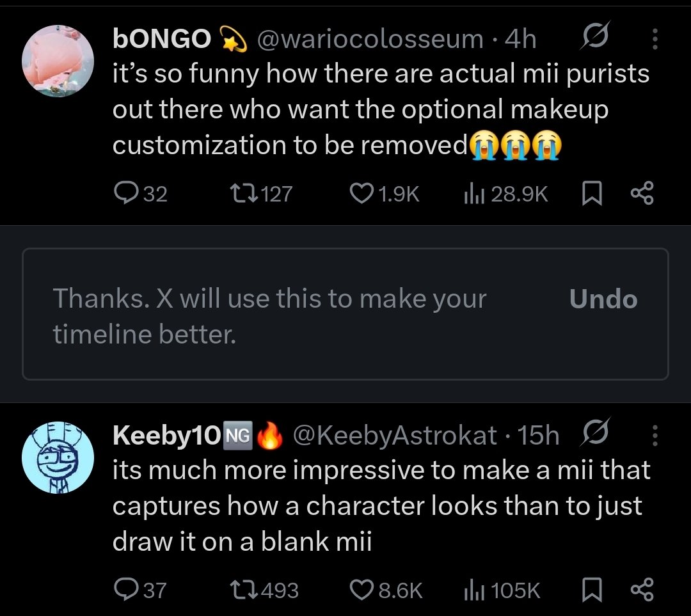The width and height of the screenshot is (691, 616).
Task: Reply to Keeby10's tweet with 37 replies
Action: [123, 588]
